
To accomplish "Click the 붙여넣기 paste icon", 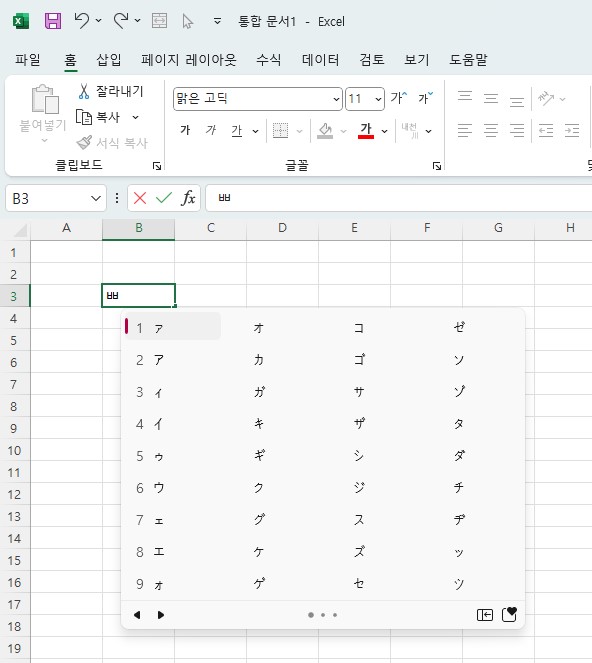I will point(44,100).
